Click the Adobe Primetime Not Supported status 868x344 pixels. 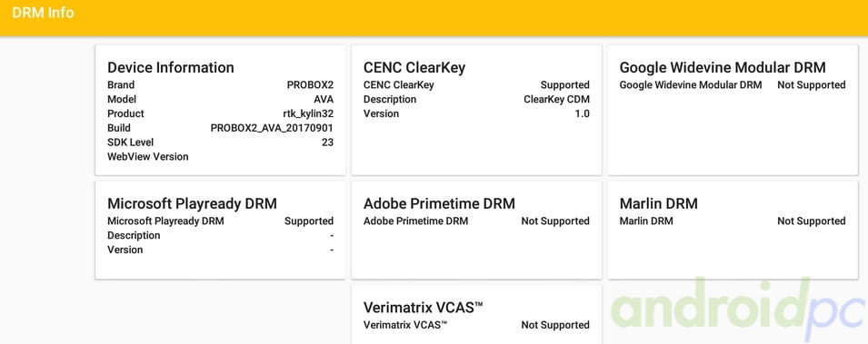pos(555,221)
